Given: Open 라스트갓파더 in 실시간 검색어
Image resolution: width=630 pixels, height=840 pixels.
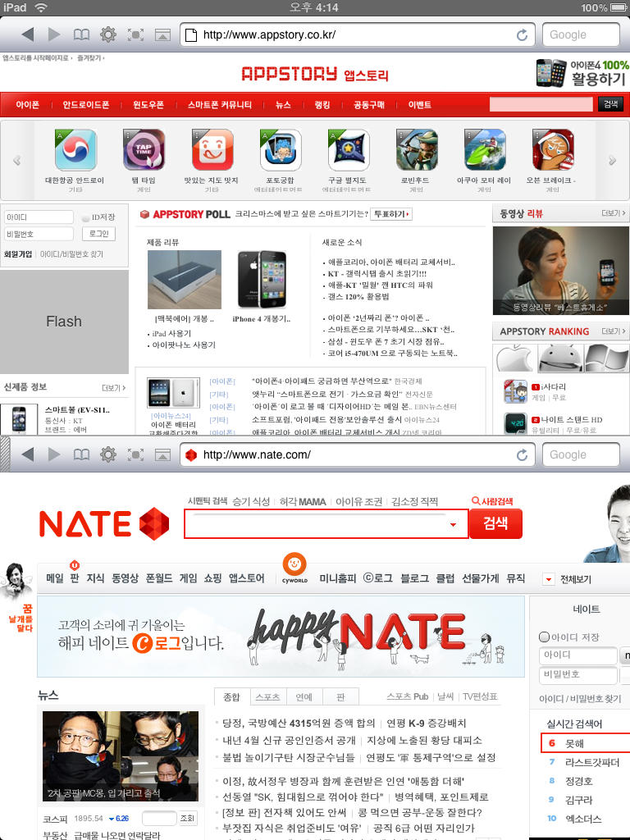Looking at the screenshot, I should click(592, 762).
